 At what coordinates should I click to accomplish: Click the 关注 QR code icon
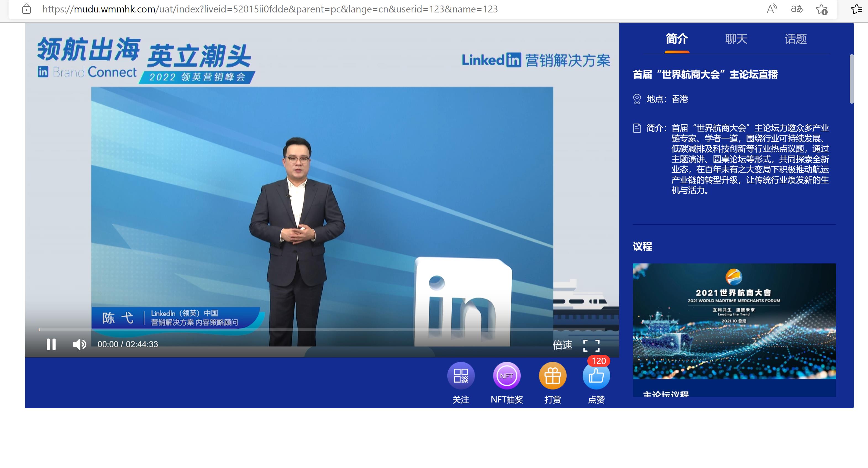pyautogui.click(x=461, y=376)
